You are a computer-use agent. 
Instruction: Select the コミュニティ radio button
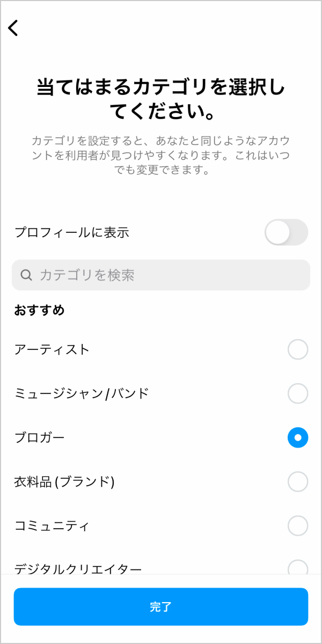coord(298,525)
